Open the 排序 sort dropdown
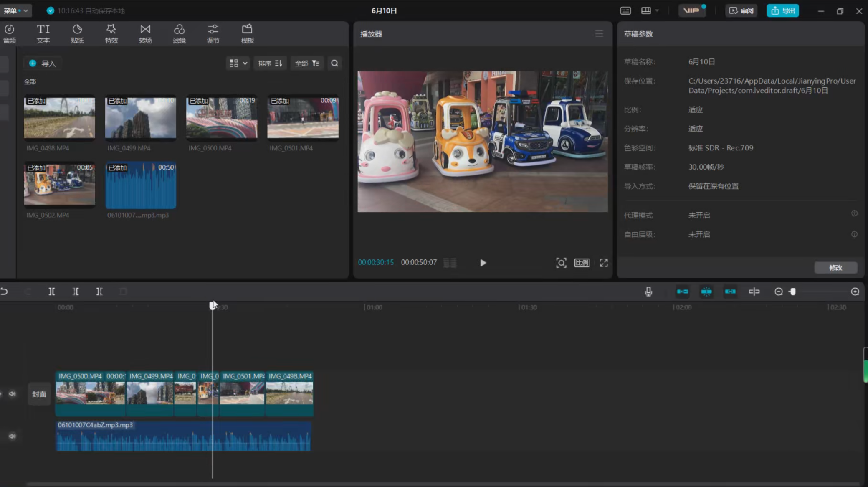This screenshot has width=868, height=487. pyautogui.click(x=270, y=63)
